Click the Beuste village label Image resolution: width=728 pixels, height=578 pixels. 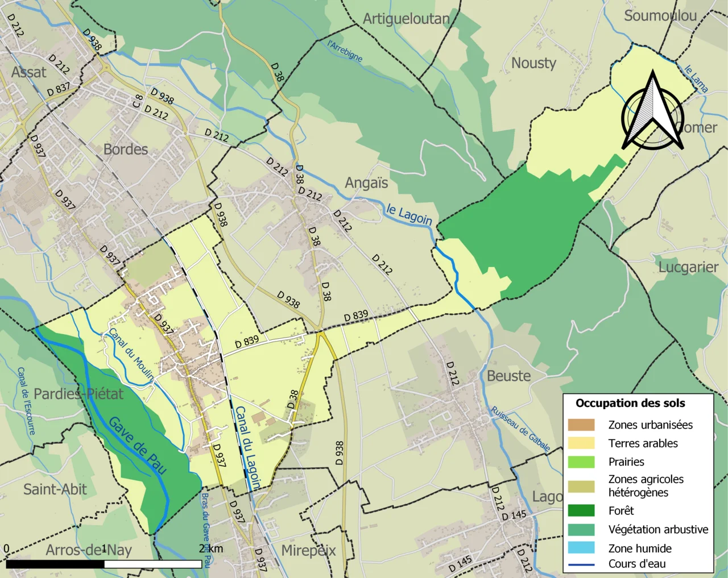click(508, 376)
